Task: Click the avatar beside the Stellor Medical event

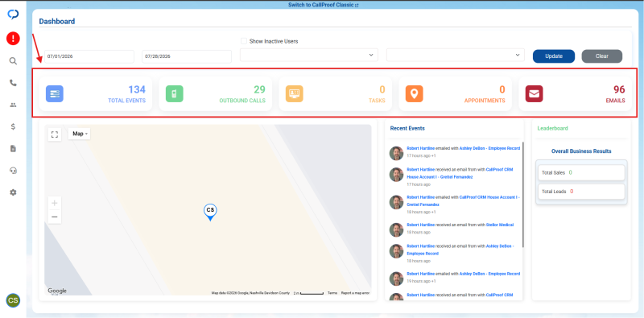Action: coord(396,229)
